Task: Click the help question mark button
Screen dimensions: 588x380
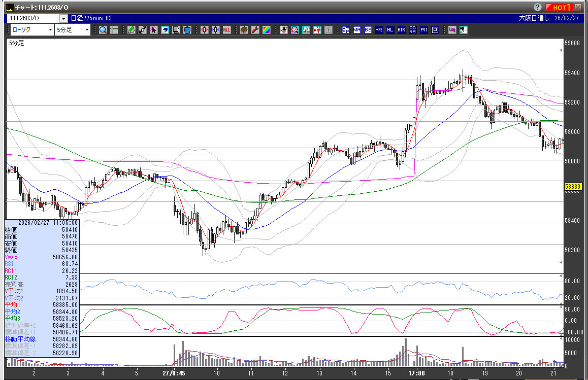Action: tap(538, 7)
